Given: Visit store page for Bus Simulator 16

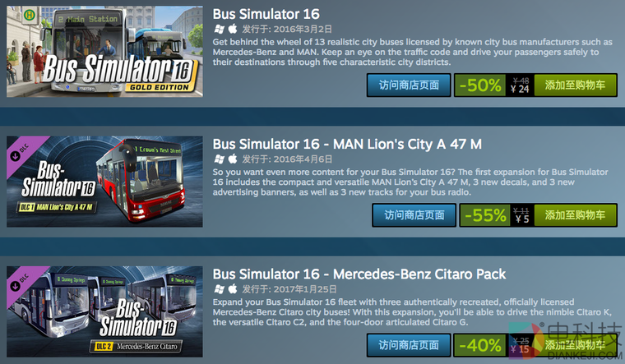Looking at the screenshot, I should pyautogui.click(x=409, y=85).
